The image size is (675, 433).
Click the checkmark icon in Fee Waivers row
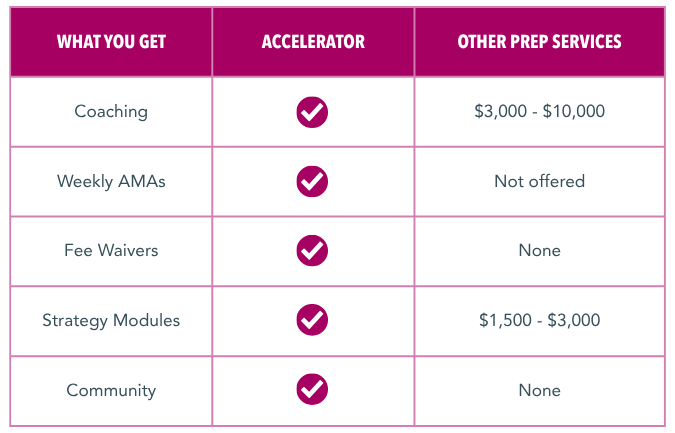click(312, 251)
